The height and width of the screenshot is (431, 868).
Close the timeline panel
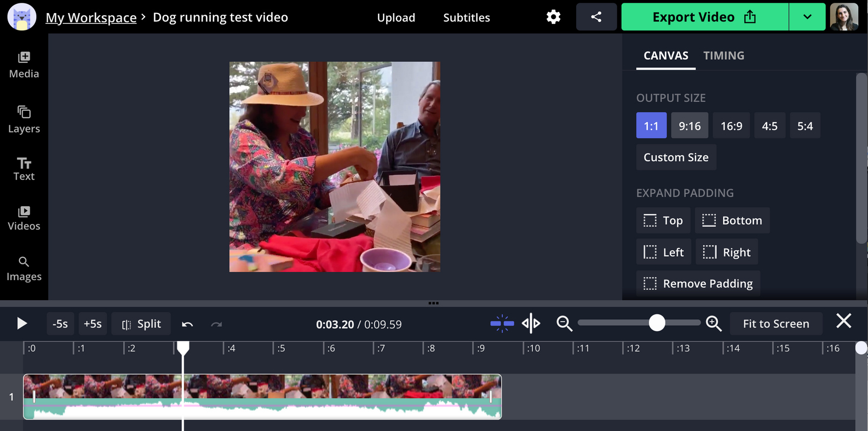point(844,321)
